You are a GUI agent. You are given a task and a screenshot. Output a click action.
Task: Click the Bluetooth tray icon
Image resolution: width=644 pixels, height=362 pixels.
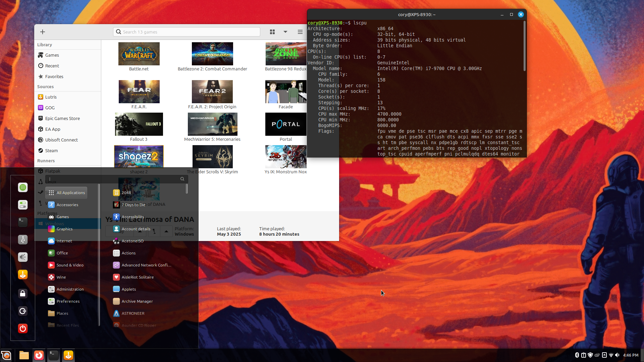[x=577, y=355]
